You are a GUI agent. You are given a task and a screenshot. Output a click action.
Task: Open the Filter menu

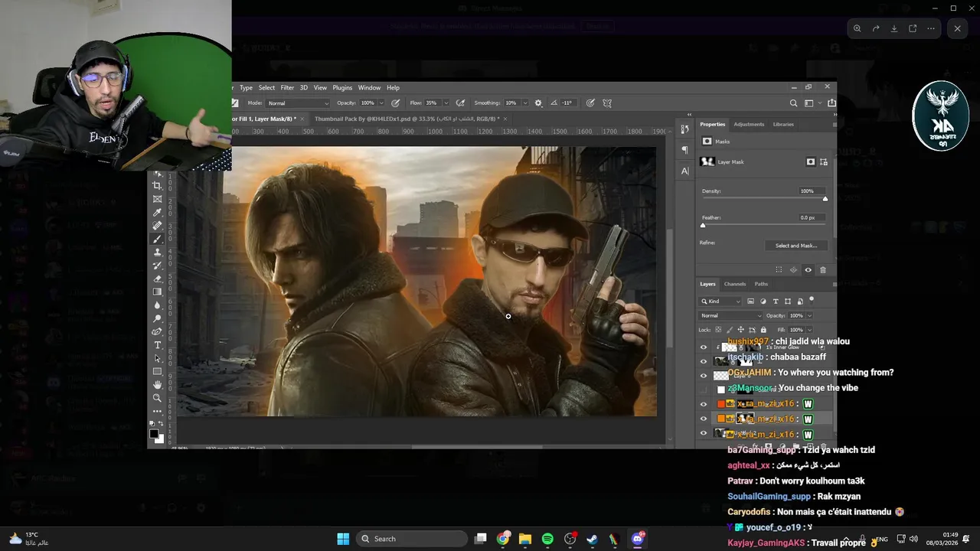287,88
